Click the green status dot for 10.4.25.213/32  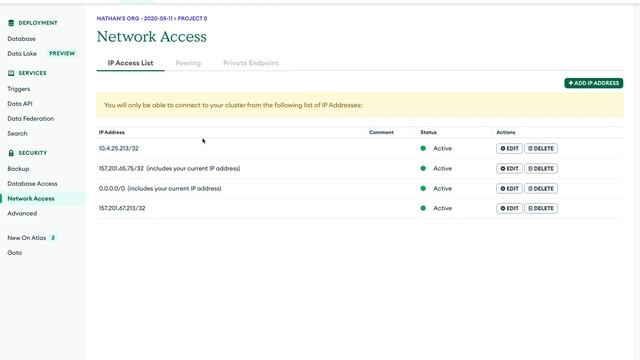coord(423,148)
